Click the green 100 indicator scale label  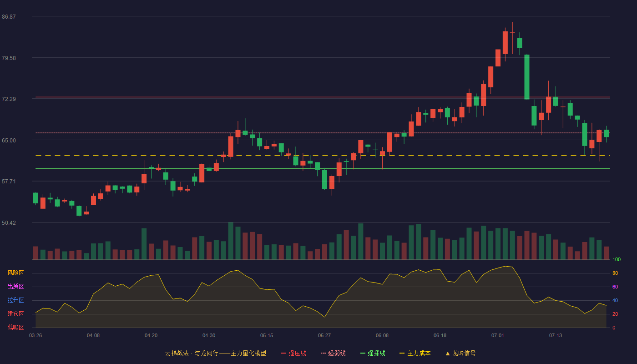pos(617,259)
